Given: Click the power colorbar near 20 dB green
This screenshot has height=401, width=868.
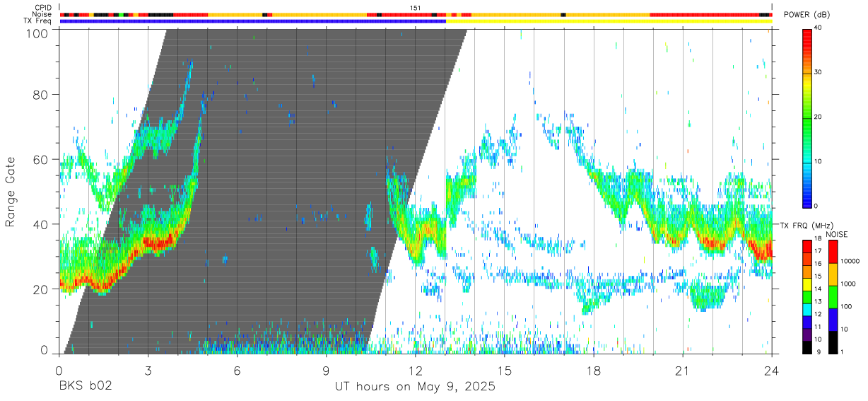Looking at the screenshot, I should point(807,117).
